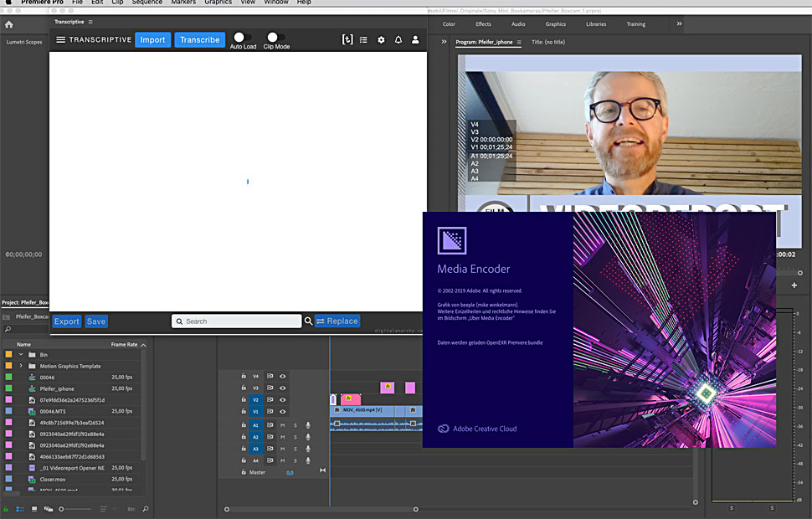Hide video track V1 output
The width and height of the screenshot is (812, 519).
(283, 412)
